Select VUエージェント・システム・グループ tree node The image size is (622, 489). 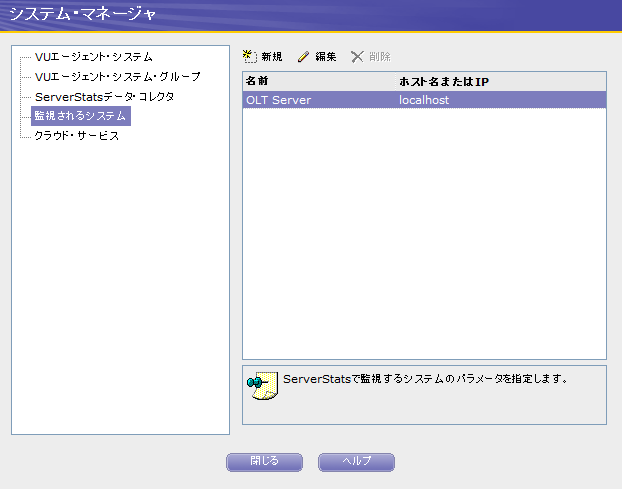pyautogui.click(x=118, y=77)
